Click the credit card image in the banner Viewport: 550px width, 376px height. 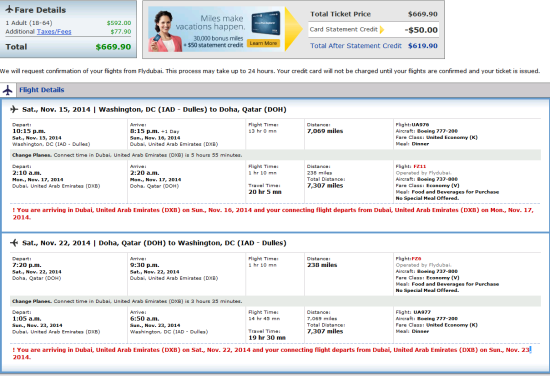pyautogui.click(x=266, y=23)
